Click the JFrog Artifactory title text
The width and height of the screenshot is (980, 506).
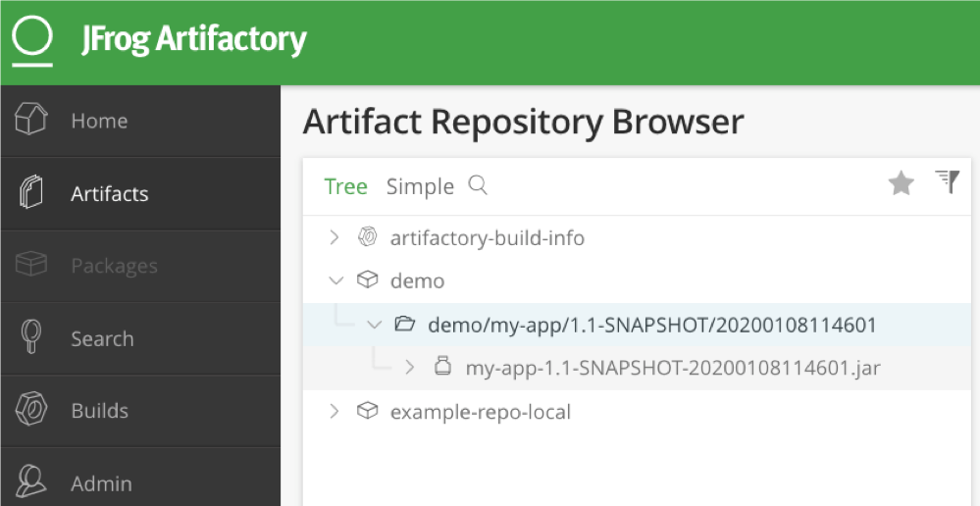(194, 39)
